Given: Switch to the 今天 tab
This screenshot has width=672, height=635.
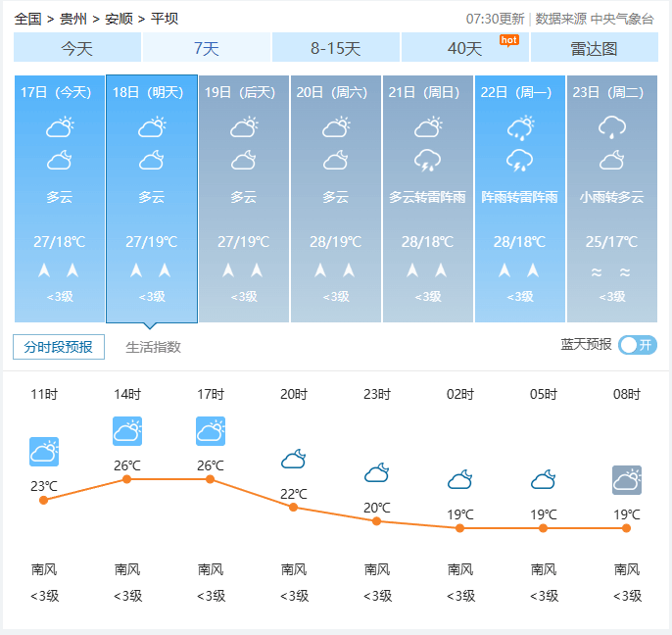Looking at the screenshot, I should click(77, 48).
